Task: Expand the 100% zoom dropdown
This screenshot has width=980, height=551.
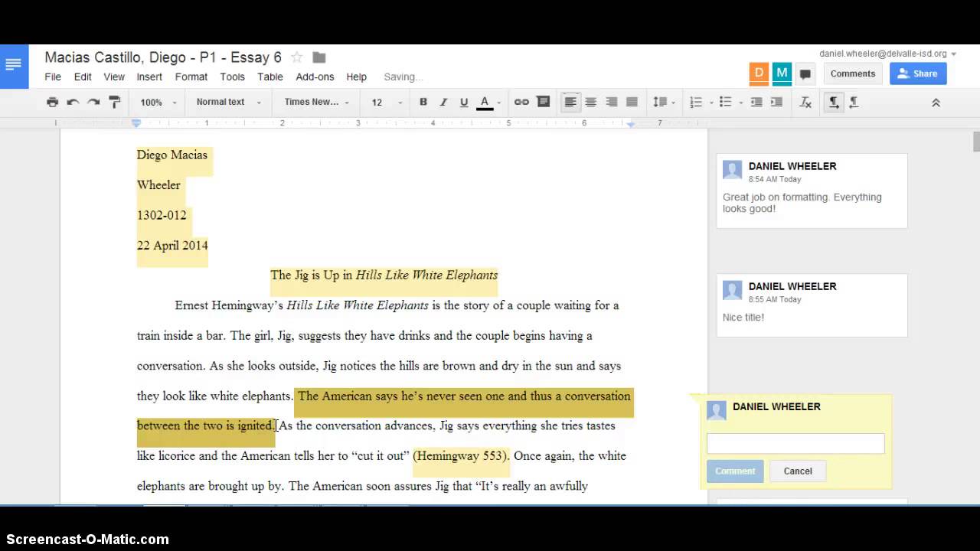Action: point(158,102)
